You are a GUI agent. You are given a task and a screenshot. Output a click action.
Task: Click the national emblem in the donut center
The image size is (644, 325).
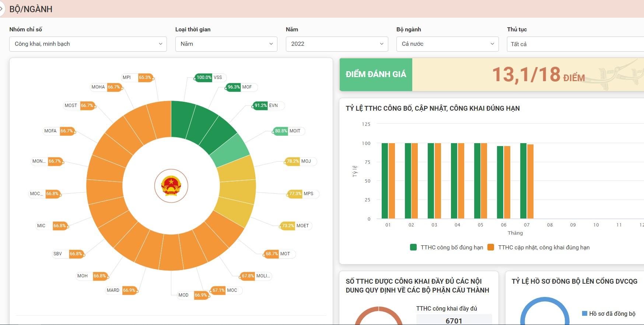[171, 186]
